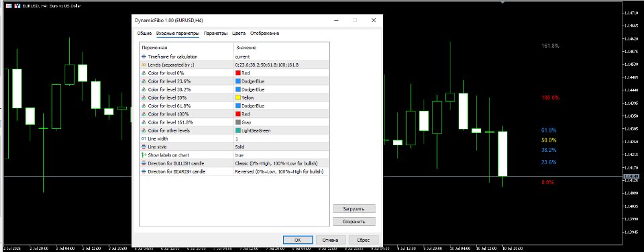Screen dimensions: 644x252
Task: Click the Отмена button
Action: pos(330,240)
